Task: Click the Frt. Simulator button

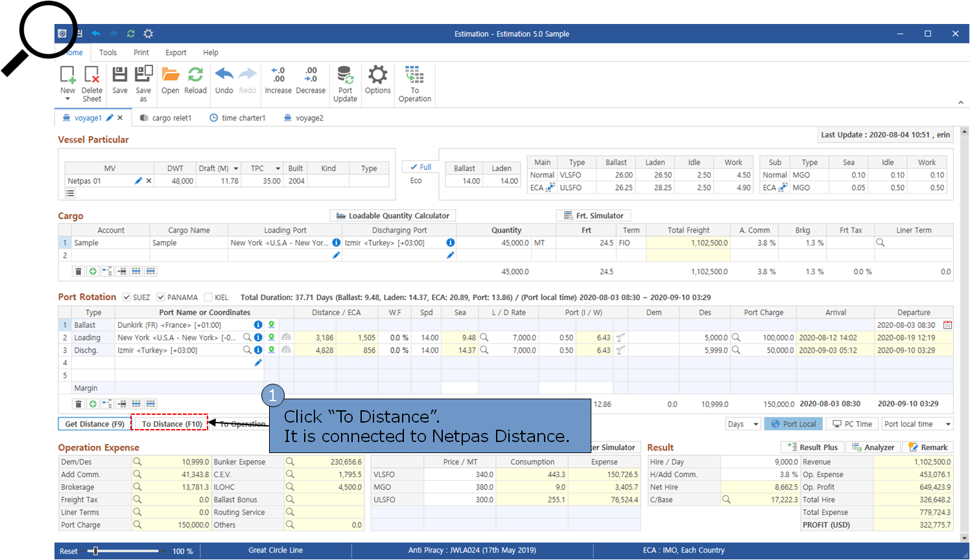Action: click(593, 216)
